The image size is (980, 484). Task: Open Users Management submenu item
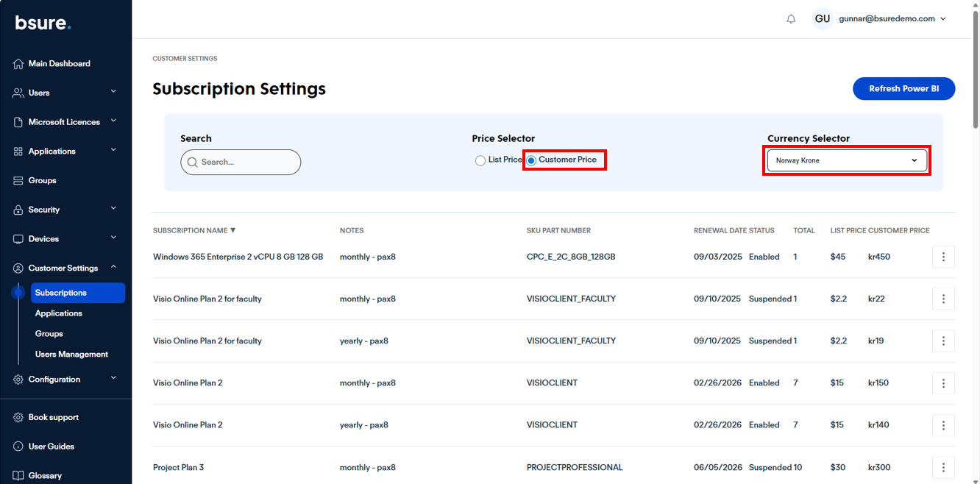coord(71,355)
